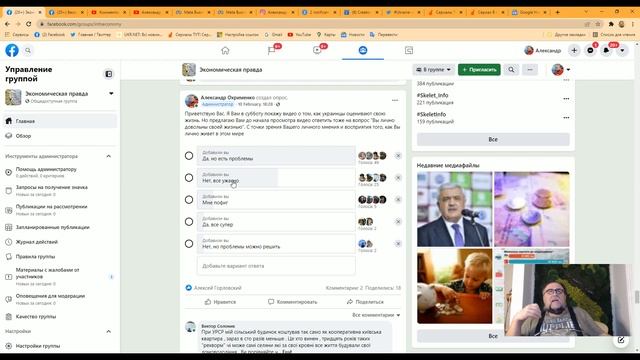
Task: Click Все button under recent media
Action: 493,336
